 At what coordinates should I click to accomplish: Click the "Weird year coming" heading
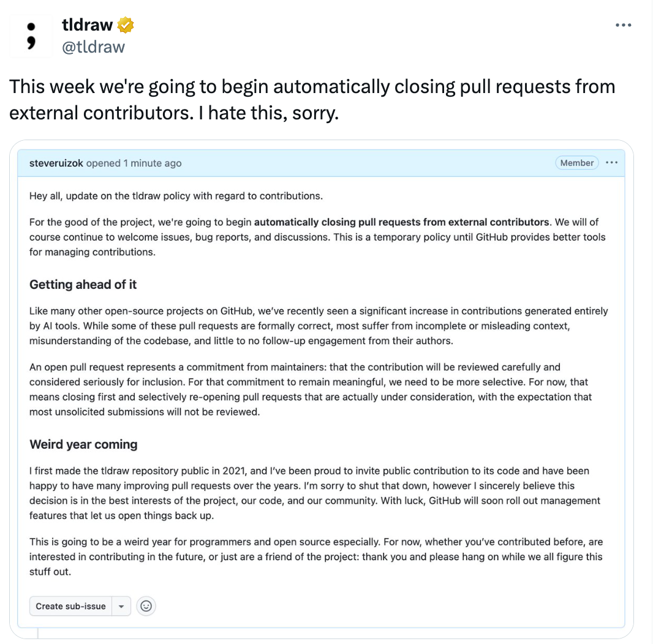click(x=83, y=444)
